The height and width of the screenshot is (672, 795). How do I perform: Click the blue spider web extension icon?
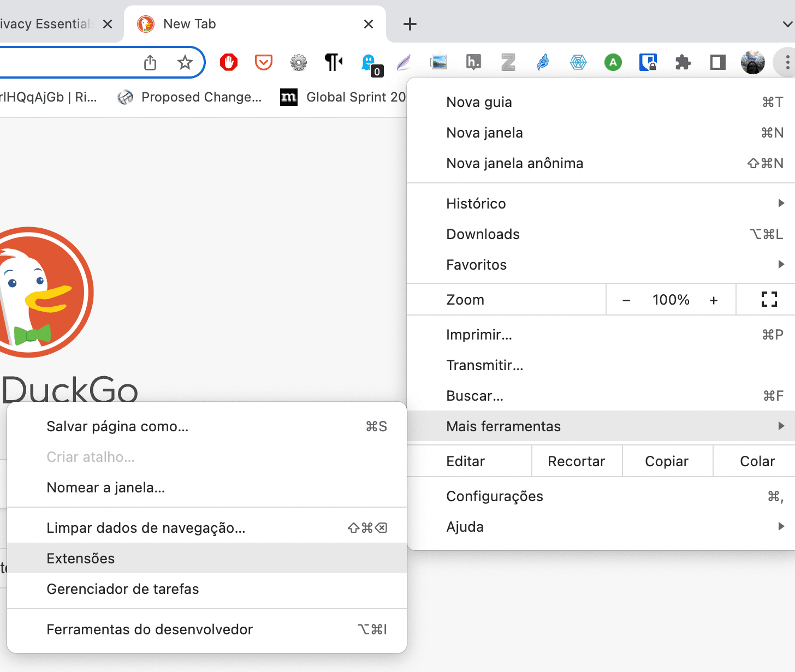coord(578,62)
